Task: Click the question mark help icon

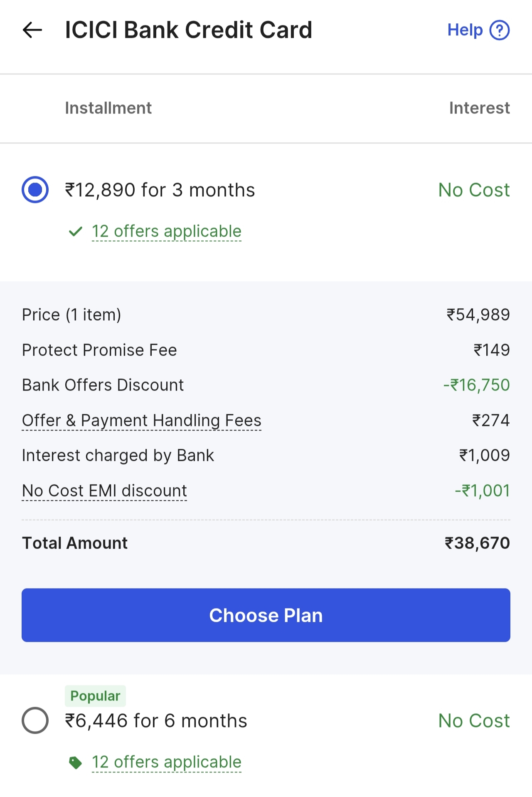Action: [499, 30]
